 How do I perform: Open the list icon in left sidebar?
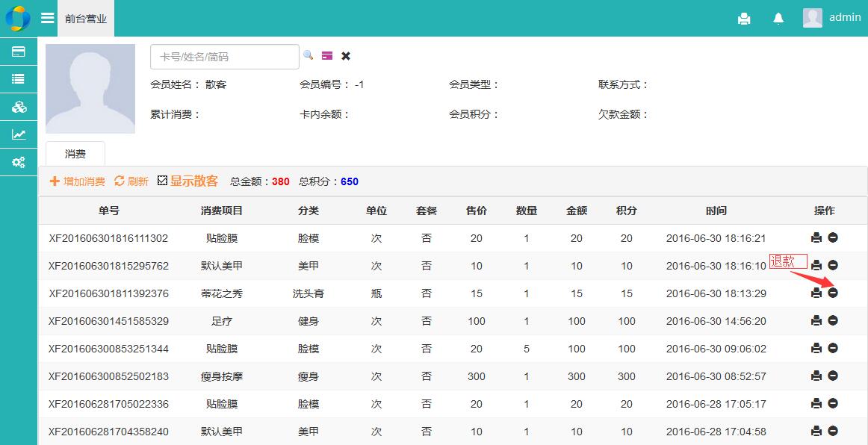[x=19, y=79]
